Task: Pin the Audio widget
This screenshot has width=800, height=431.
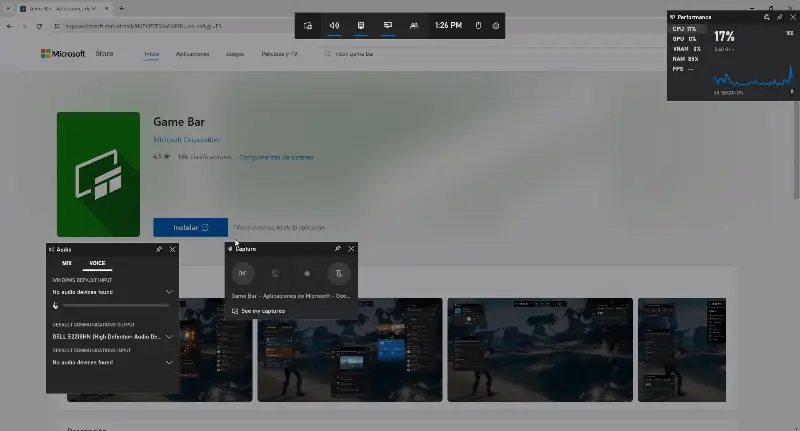Action: tap(159, 249)
